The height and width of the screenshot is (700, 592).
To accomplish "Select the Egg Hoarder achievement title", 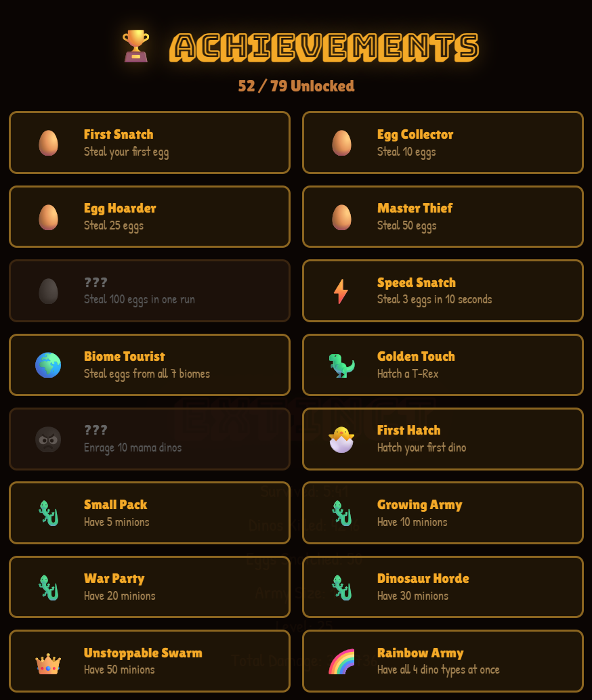I will coord(120,208).
